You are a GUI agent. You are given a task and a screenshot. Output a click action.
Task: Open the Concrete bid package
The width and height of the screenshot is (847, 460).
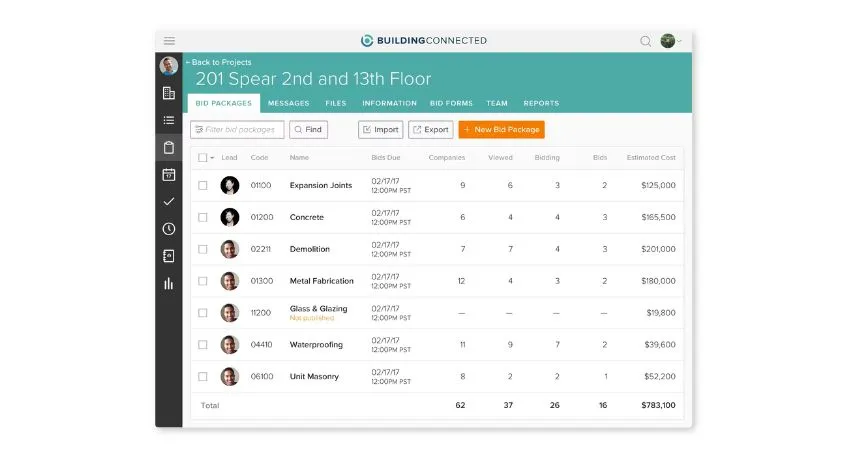coord(307,217)
